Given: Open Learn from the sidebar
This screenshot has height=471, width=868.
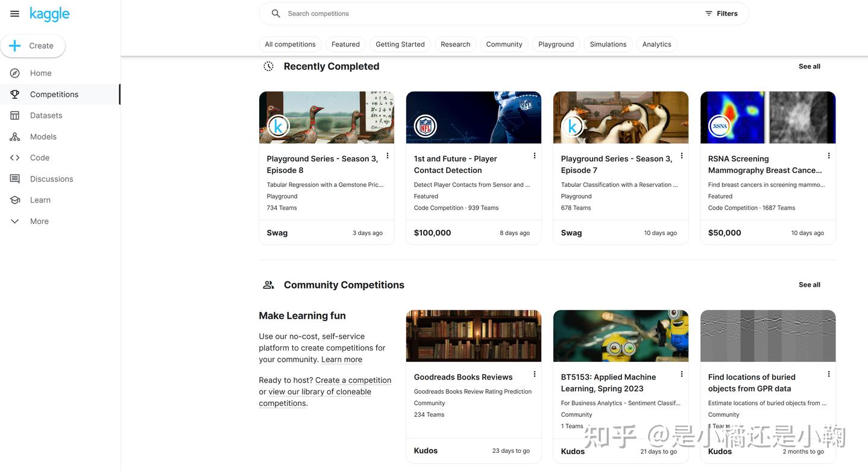Looking at the screenshot, I should [60, 200].
